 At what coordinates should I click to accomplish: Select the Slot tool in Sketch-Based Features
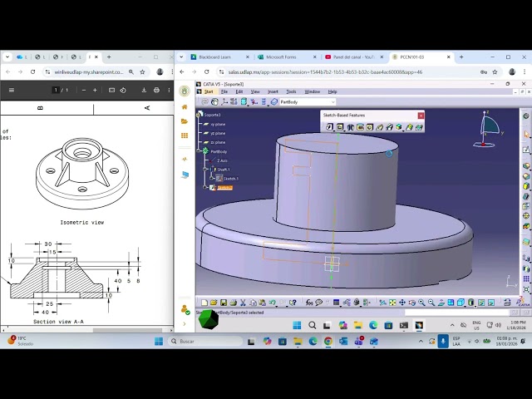tap(389, 127)
